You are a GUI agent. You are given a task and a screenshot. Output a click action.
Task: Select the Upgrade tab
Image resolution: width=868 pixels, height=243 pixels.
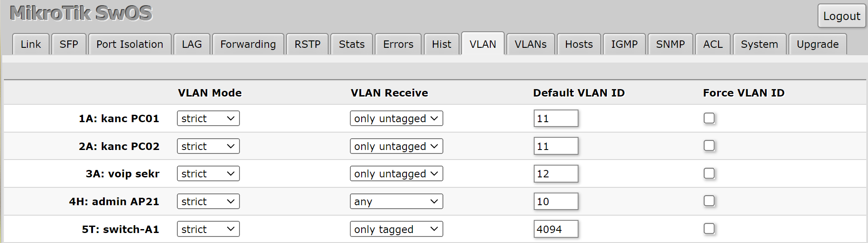pyautogui.click(x=818, y=44)
